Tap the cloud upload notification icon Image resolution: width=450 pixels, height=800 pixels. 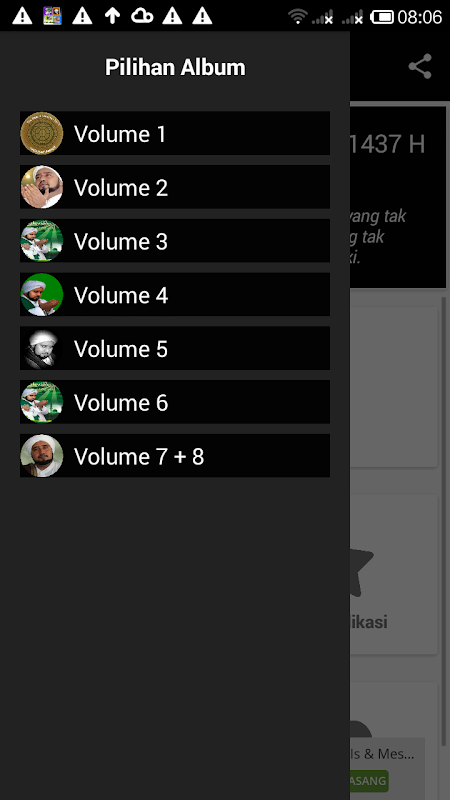[142, 16]
